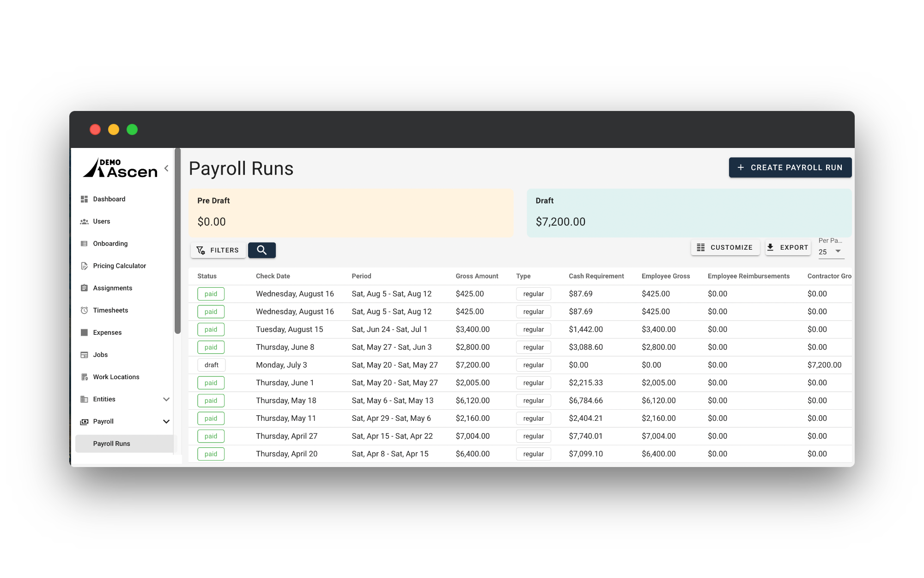Click the Pricing Calculator icon
The height and width of the screenshot is (578, 924).
[x=84, y=266]
